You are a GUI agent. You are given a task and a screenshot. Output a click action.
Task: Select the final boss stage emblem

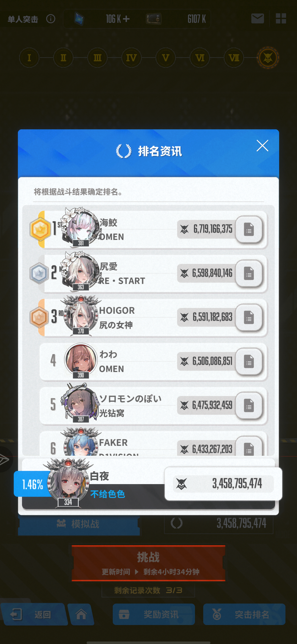pos(268,58)
